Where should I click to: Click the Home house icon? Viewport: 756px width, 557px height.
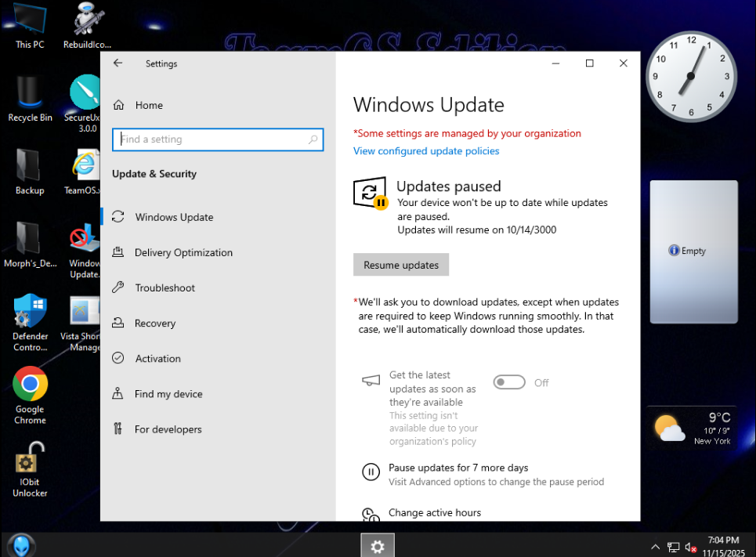click(x=118, y=105)
